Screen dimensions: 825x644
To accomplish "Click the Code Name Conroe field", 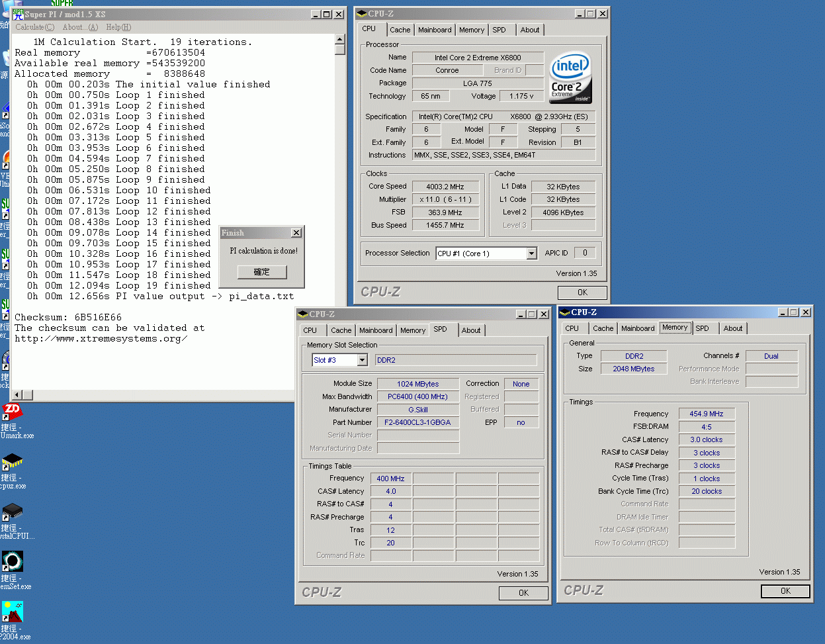I will coord(447,70).
